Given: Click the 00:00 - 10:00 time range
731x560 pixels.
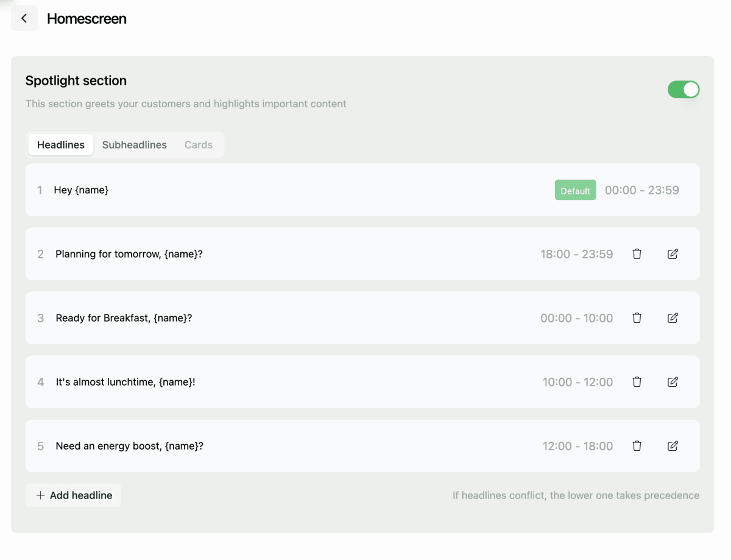Looking at the screenshot, I should tap(576, 318).
